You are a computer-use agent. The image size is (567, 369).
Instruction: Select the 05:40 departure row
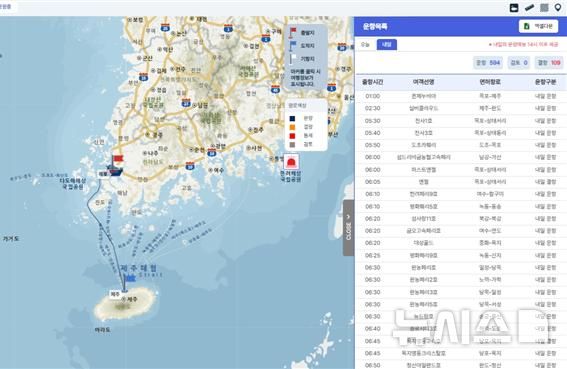point(461,133)
